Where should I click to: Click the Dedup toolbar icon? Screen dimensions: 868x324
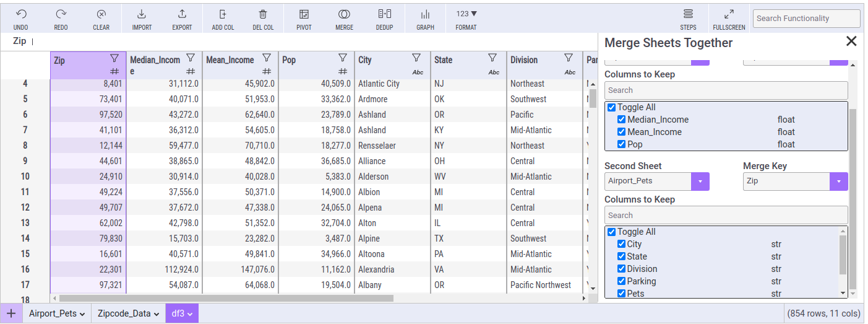coord(384,14)
